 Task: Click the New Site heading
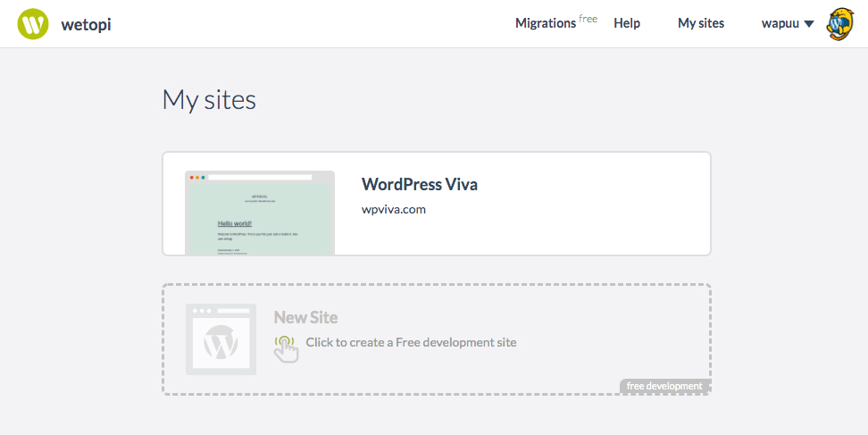click(x=305, y=318)
